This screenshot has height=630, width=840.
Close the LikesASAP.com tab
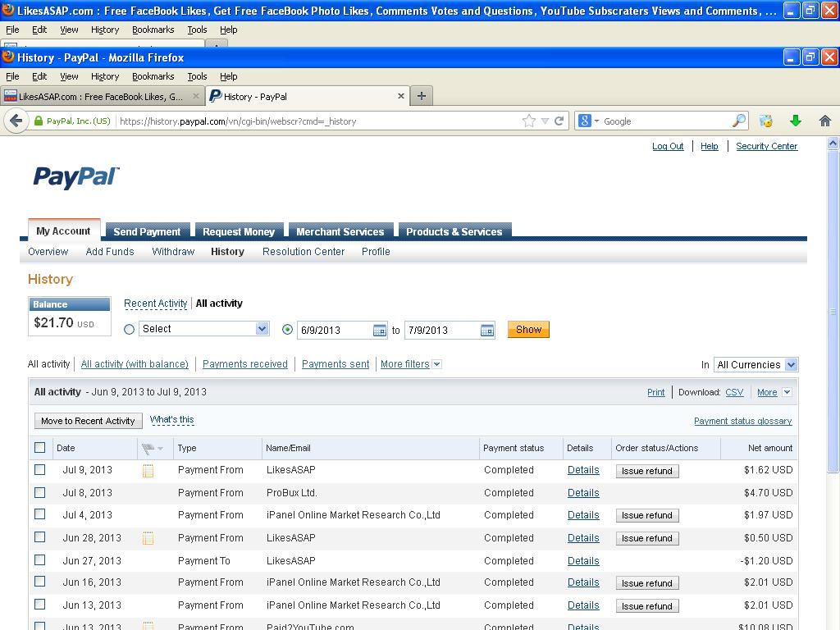pyautogui.click(x=195, y=96)
